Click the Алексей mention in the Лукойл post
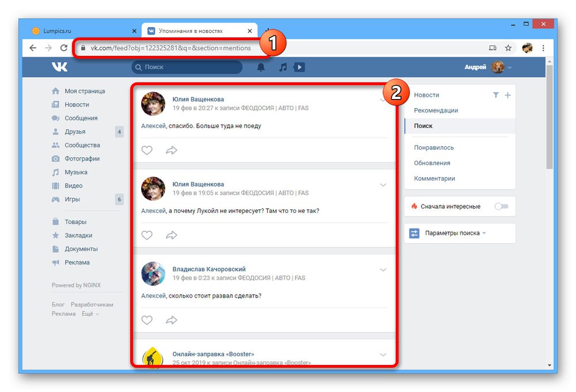This screenshot has width=576, height=392. point(154,211)
